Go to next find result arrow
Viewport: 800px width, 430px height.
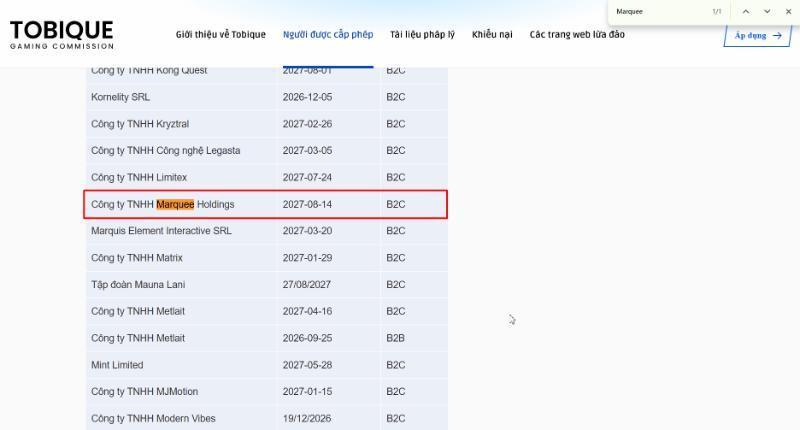(767, 11)
